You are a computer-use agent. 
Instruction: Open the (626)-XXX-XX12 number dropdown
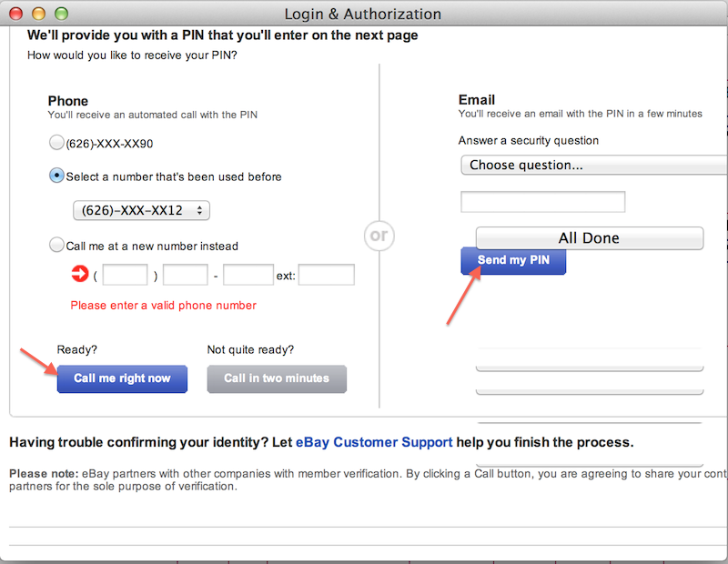141,210
